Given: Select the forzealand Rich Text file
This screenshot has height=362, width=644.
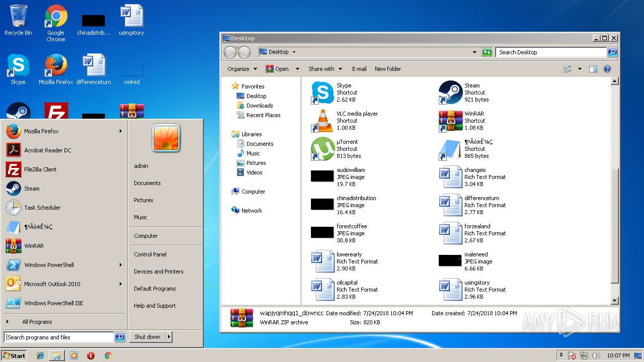Looking at the screenshot, I should coord(473,233).
